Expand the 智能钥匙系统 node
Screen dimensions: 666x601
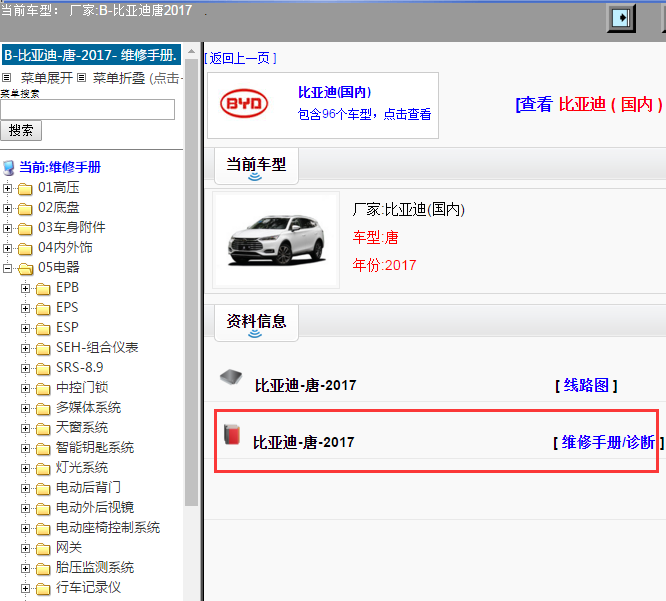[x=25, y=448]
